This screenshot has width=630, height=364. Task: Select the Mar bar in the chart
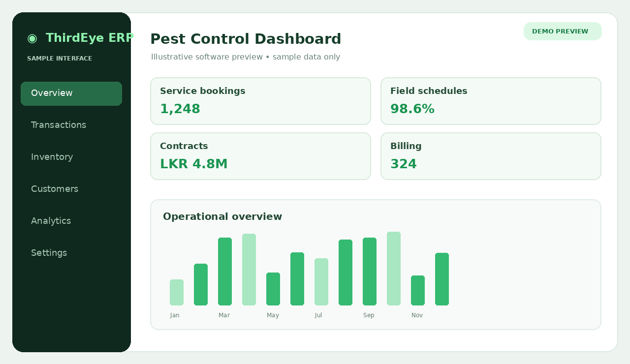click(x=225, y=272)
